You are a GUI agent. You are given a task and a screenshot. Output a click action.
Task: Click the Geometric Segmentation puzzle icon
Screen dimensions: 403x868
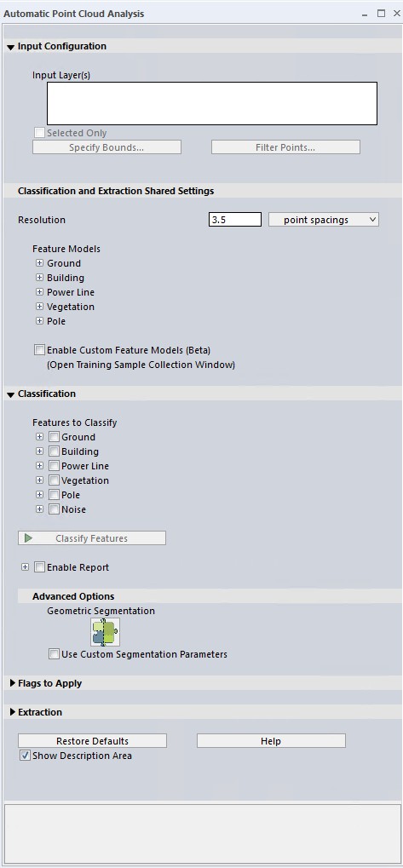pyautogui.click(x=105, y=632)
